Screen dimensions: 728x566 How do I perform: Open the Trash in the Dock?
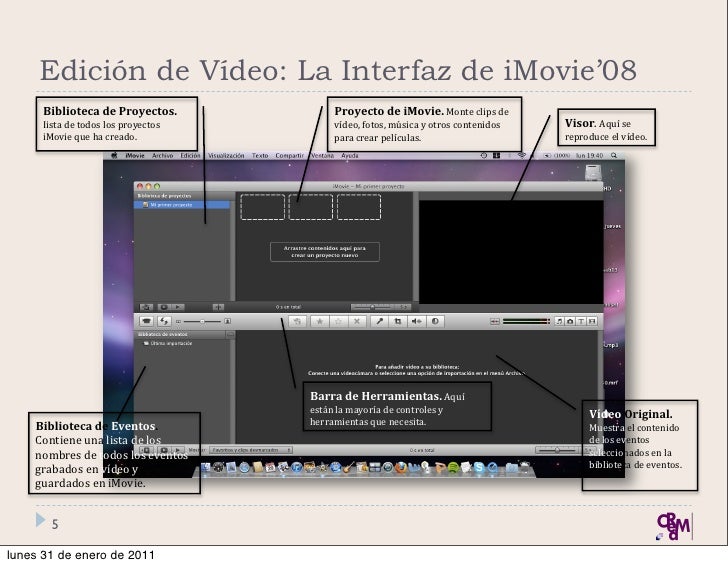(x=525, y=468)
